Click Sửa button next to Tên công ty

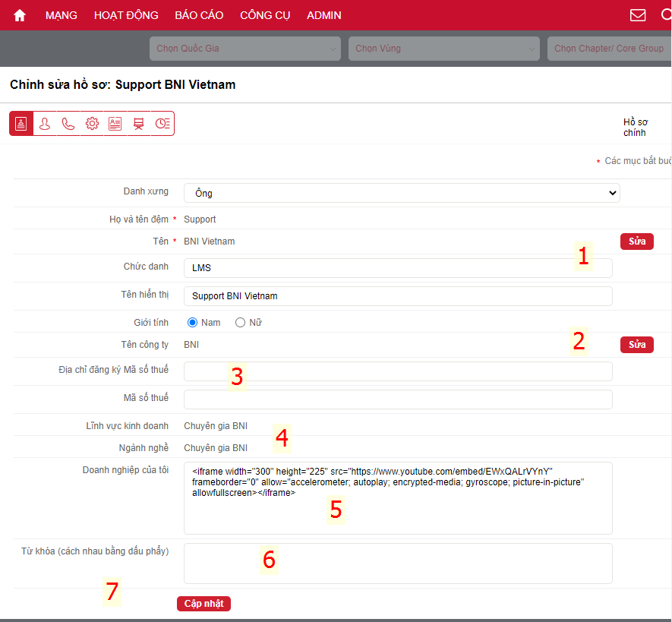tap(637, 345)
